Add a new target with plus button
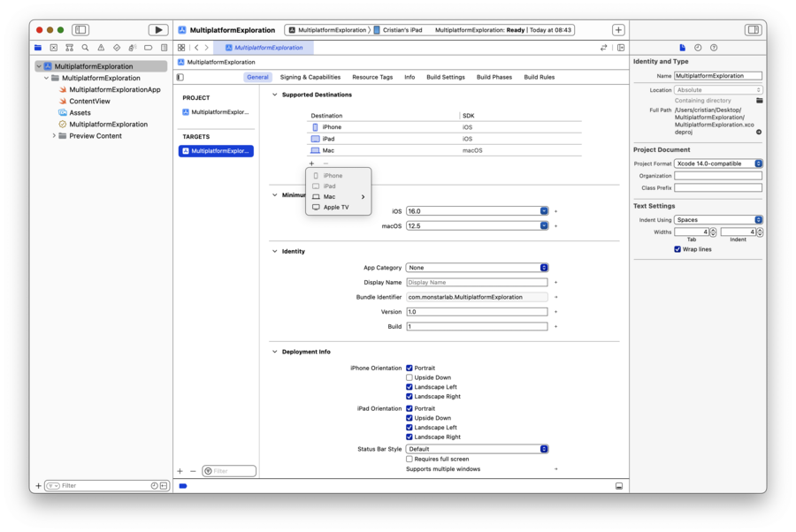The image size is (796, 532). (180, 471)
